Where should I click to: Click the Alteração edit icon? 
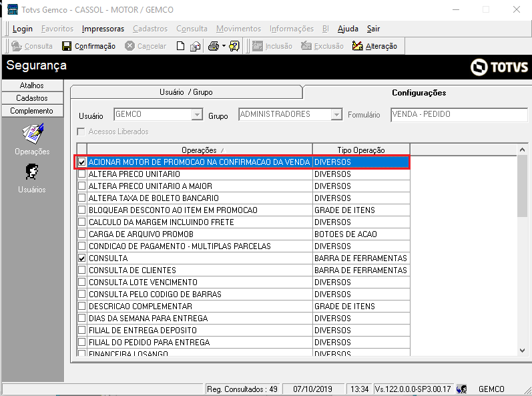357,46
